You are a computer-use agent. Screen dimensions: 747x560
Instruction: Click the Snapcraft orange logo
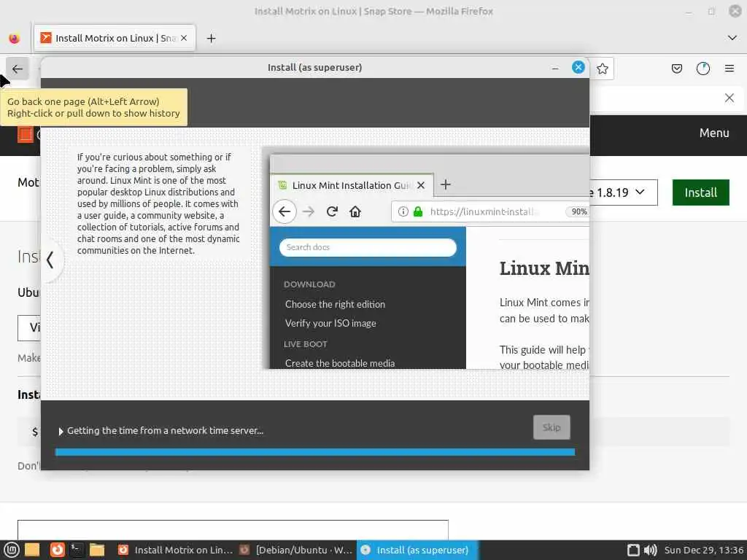(x=26, y=135)
